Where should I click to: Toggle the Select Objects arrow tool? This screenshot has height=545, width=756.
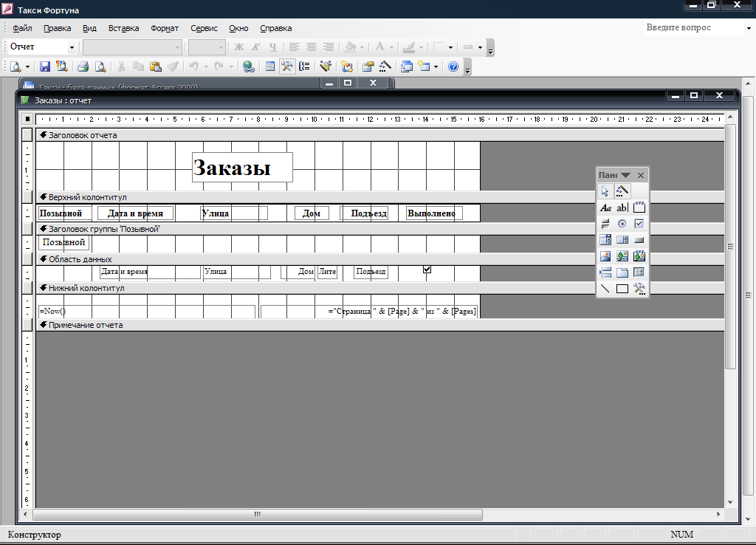point(605,191)
